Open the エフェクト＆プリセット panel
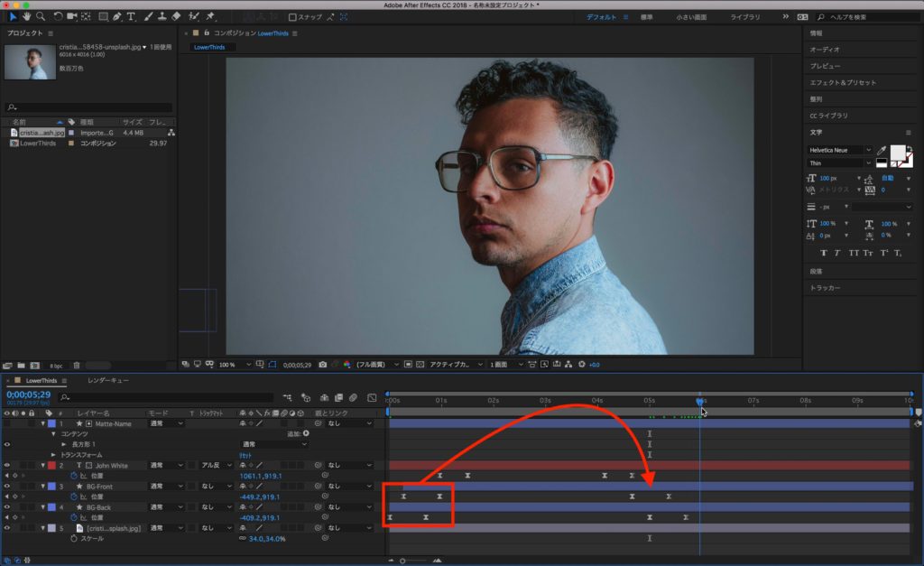 tap(842, 82)
